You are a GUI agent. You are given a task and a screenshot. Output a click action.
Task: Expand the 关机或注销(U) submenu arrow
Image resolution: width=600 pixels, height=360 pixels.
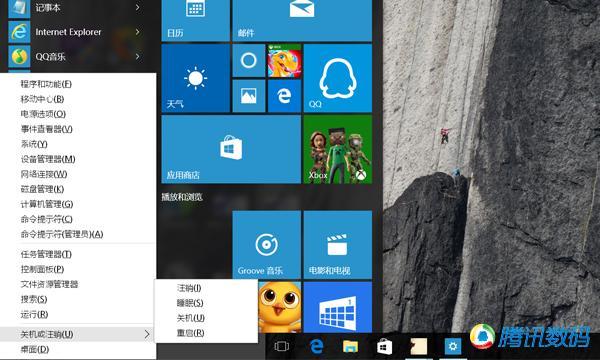click(x=147, y=334)
